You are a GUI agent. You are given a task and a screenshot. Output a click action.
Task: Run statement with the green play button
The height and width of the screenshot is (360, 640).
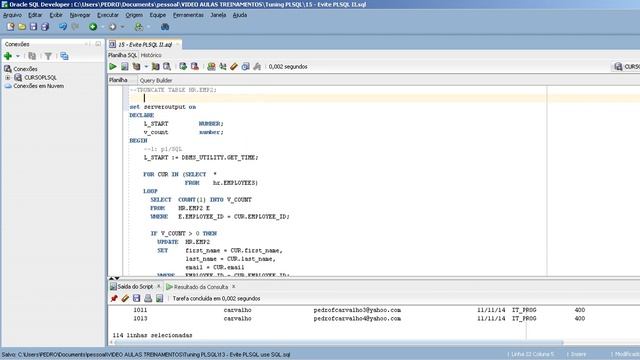(x=113, y=67)
